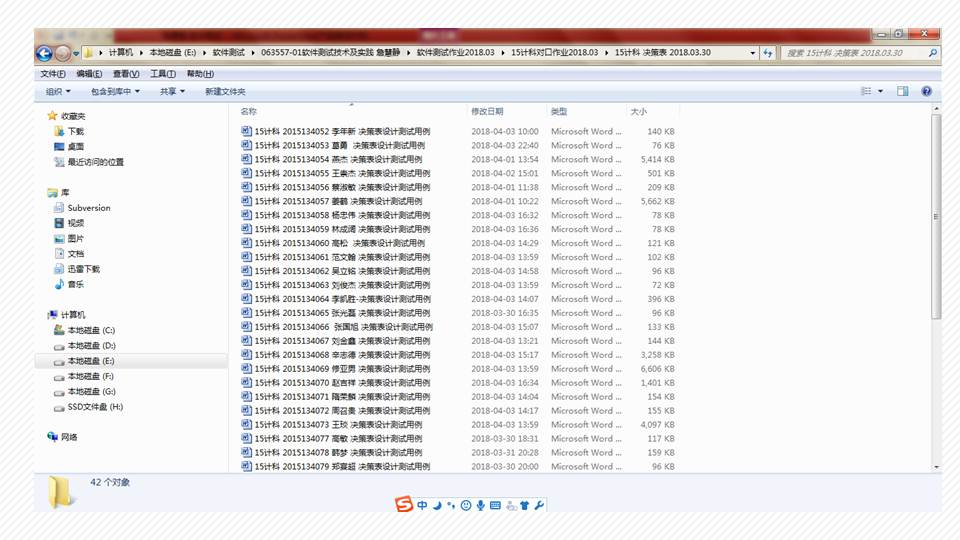Click the Sogou input method logo
This screenshot has height=540, width=960.
[x=404, y=505]
